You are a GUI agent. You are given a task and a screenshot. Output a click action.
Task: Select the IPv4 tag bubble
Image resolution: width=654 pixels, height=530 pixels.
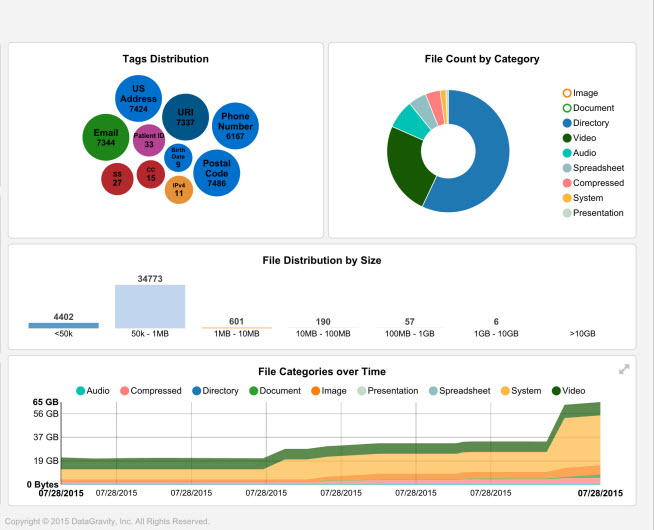[x=178, y=190]
